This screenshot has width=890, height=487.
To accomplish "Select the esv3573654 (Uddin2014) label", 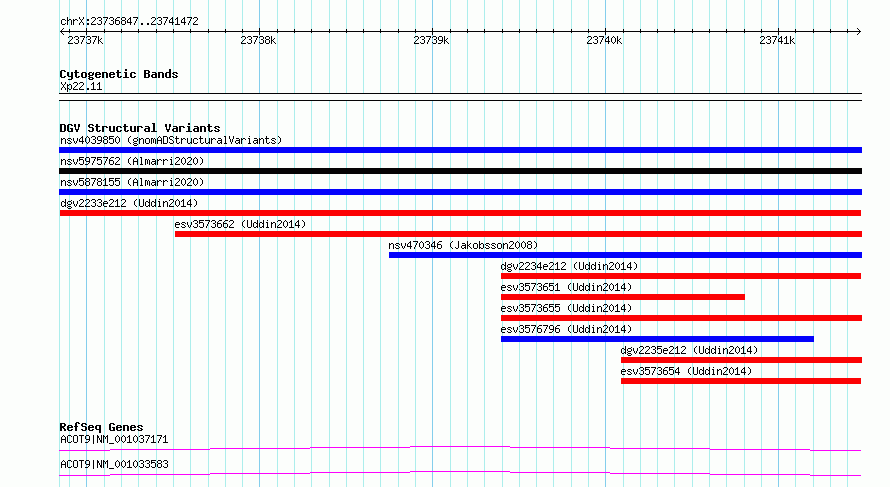I will [x=686, y=371].
